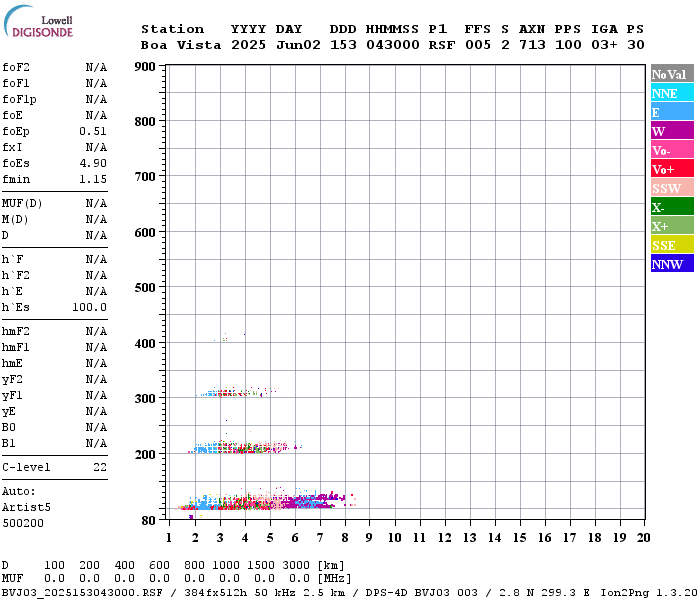Viewport: 700px width, 600px height.
Task: Click the Artist5 auto-scaling label
Action: tap(26, 508)
